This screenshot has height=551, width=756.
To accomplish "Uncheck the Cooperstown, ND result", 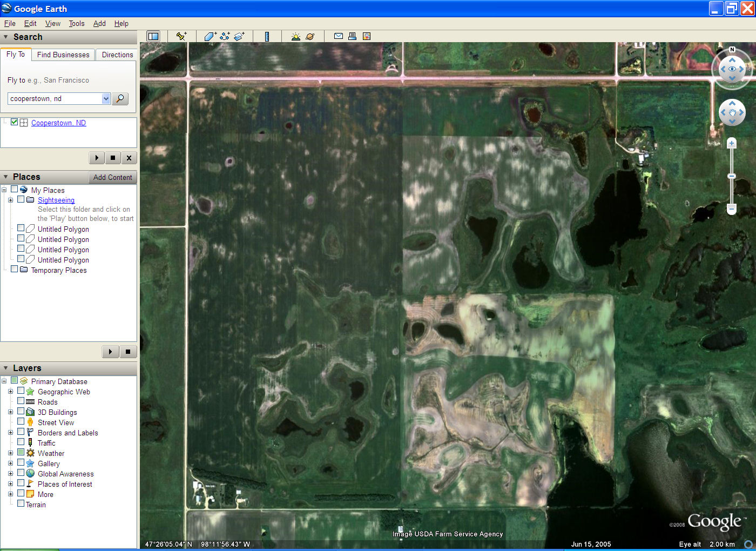I will (x=15, y=122).
